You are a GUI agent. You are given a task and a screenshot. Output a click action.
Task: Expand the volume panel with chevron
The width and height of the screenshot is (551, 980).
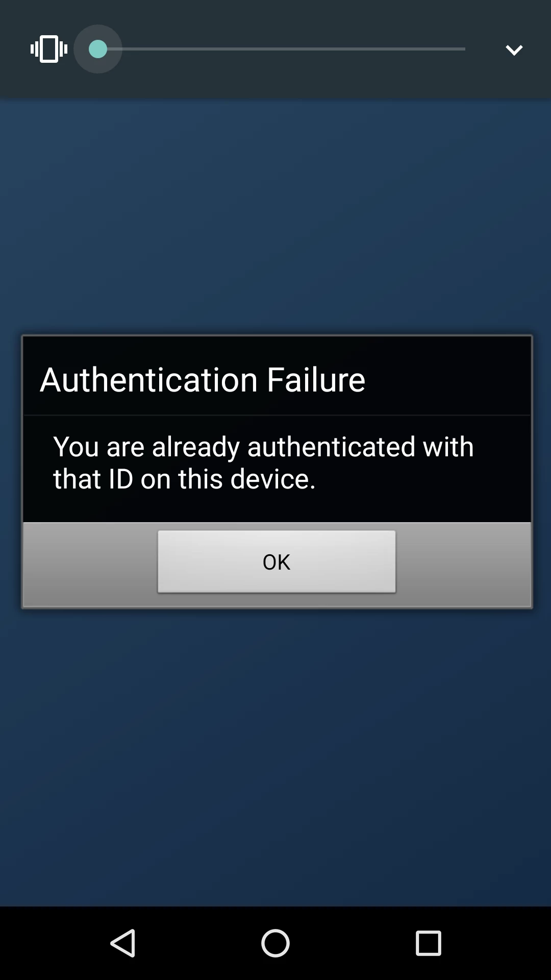514,50
